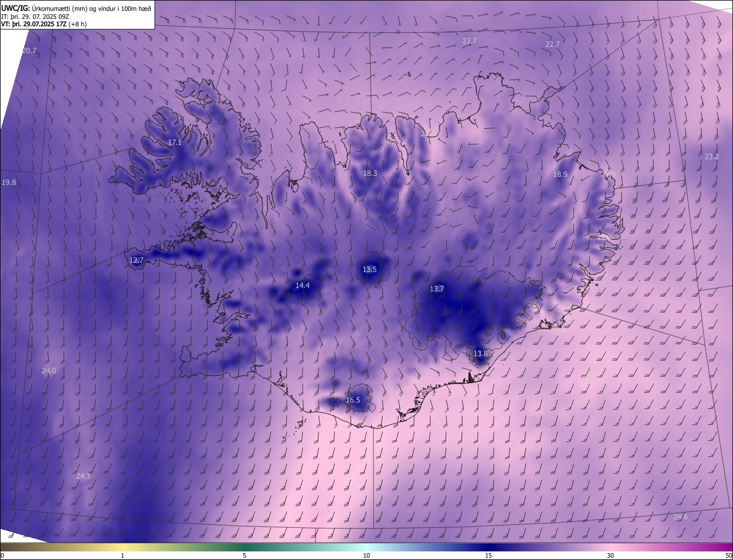The width and height of the screenshot is (733, 560).
Task: Click the 13.7 value label
Action: (437, 289)
